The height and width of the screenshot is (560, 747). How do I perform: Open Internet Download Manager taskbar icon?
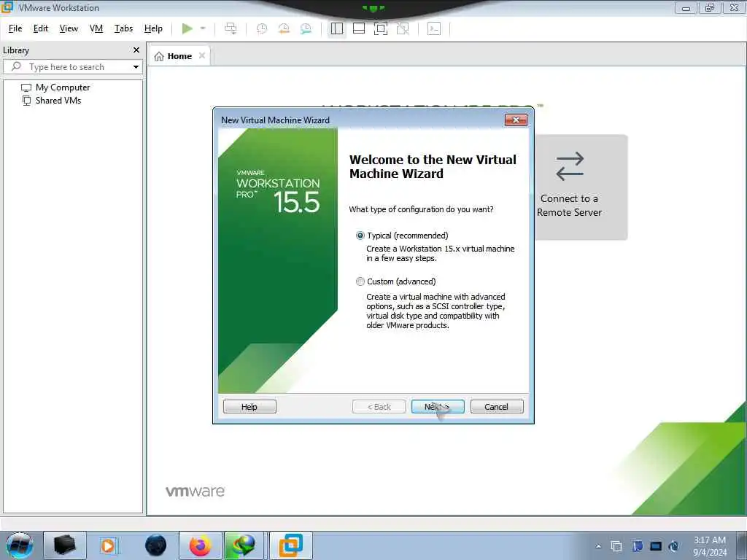click(x=244, y=545)
